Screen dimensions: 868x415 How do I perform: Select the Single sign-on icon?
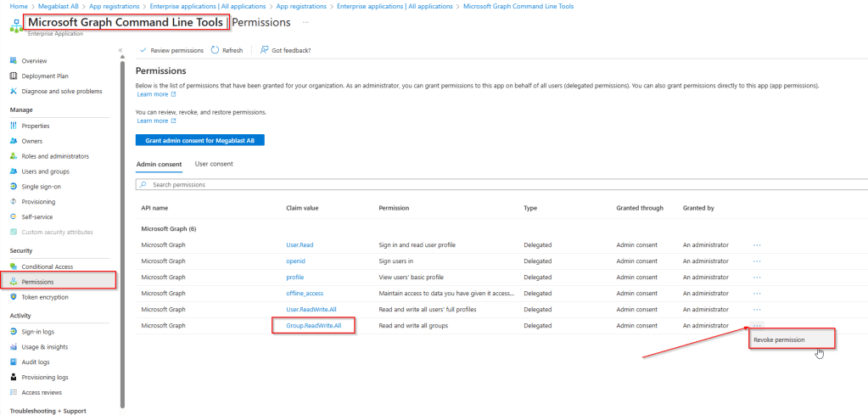14,186
